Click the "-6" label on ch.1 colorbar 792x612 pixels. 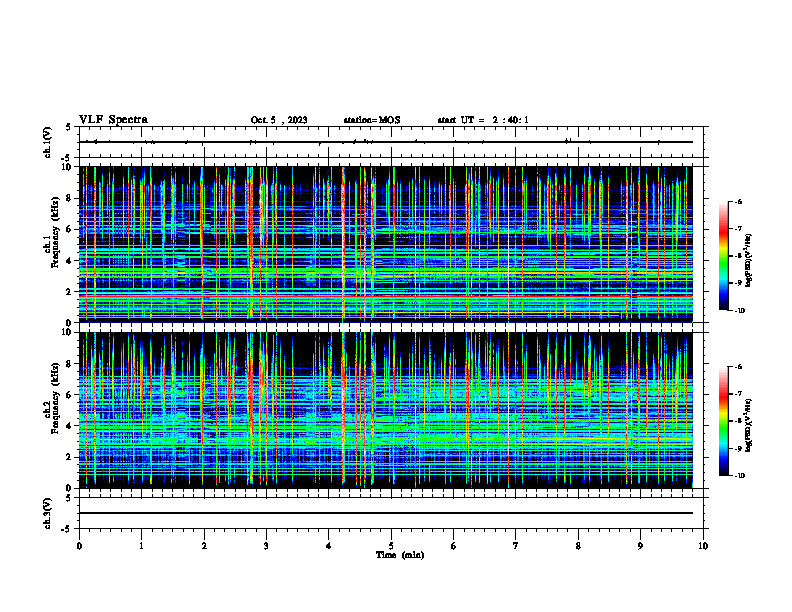point(738,202)
